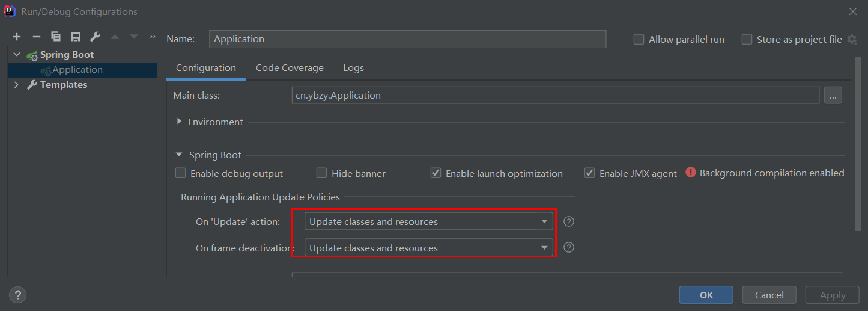Viewport: 868px width, 311px height.
Task: Open dialog help question mark button
Action: (x=17, y=295)
